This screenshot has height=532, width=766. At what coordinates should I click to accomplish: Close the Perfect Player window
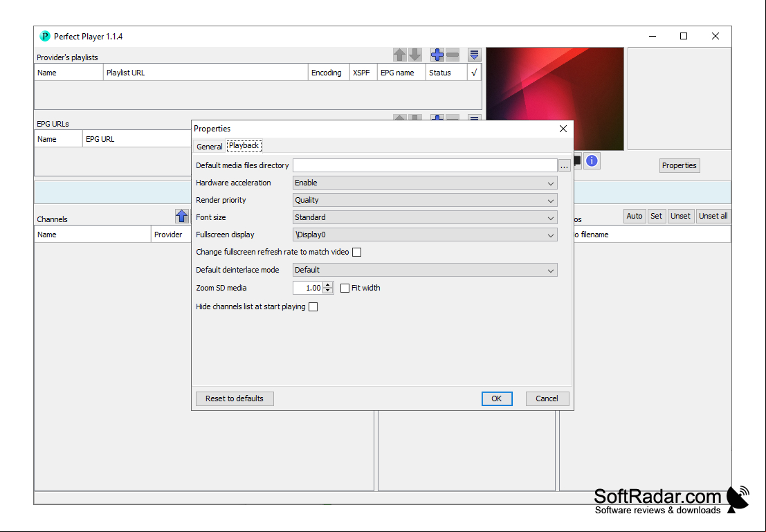[715, 36]
